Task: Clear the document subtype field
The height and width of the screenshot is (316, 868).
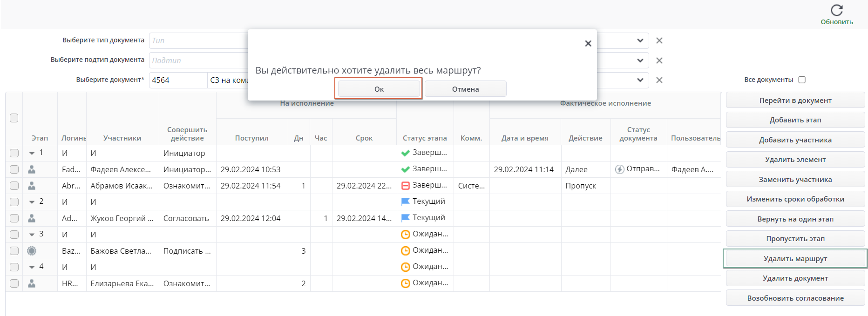Action: (659, 61)
